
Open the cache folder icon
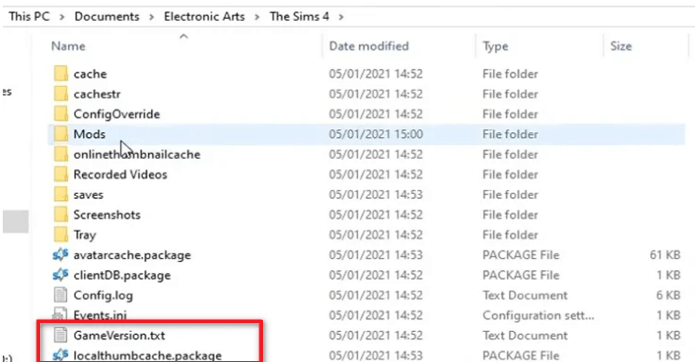point(61,74)
